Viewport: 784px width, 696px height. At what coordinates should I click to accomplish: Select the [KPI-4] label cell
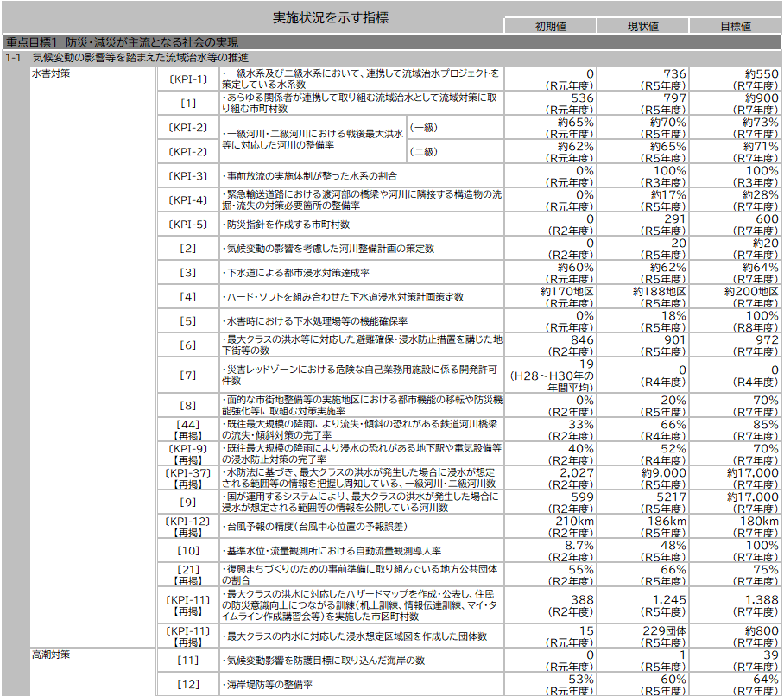(188, 200)
